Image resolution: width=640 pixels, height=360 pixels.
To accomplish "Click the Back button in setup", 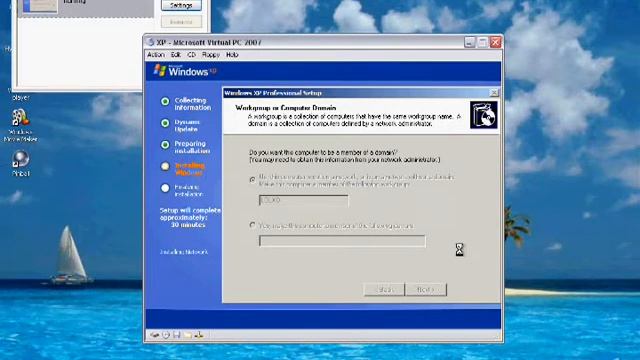I will point(384,289).
